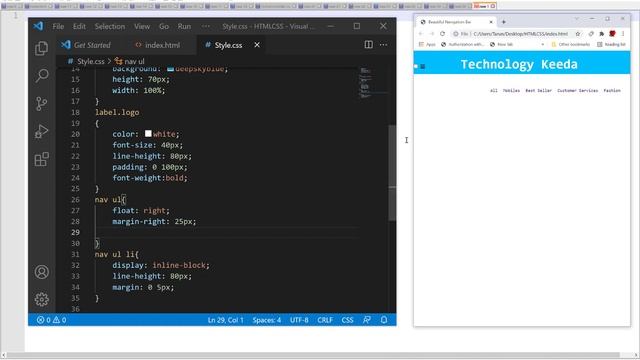The width and height of the screenshot is (640, 360).
Task: Open the Go menu
Action: (x=164, y=26)
